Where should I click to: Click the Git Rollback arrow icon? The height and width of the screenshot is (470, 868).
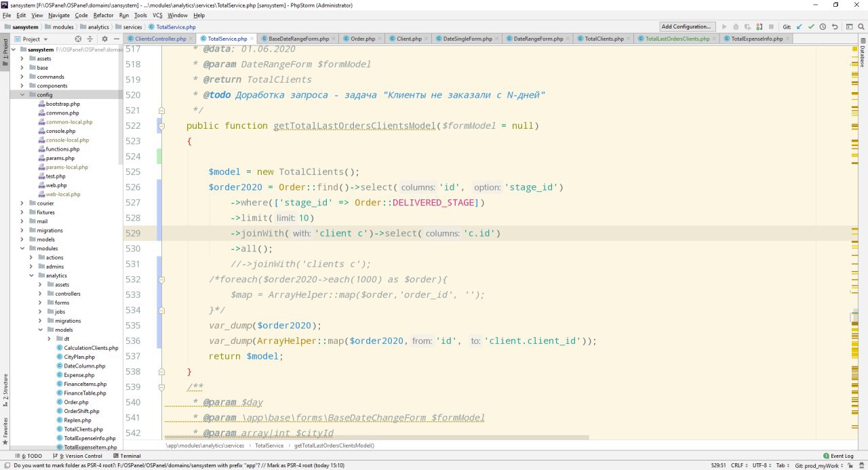click(834, 26)
